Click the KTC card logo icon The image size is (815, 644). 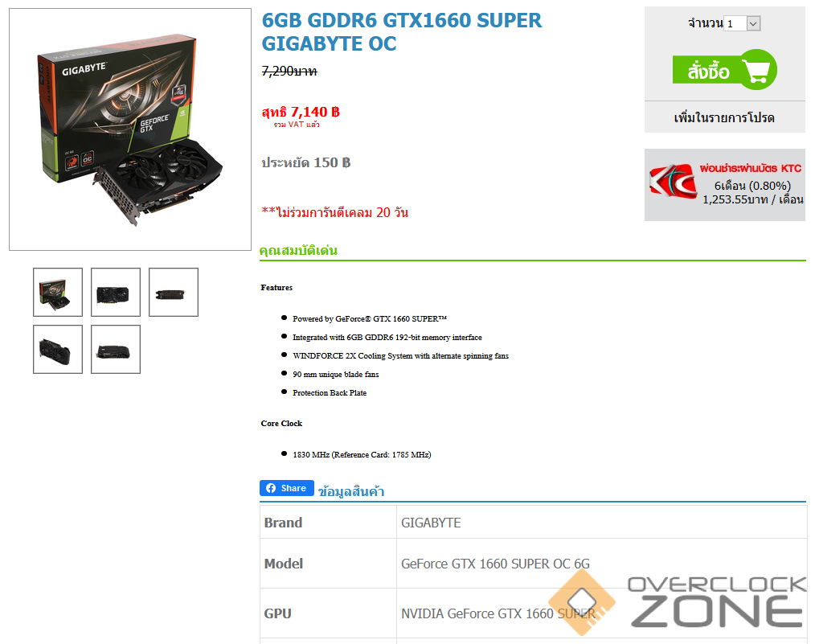[673, 180]
